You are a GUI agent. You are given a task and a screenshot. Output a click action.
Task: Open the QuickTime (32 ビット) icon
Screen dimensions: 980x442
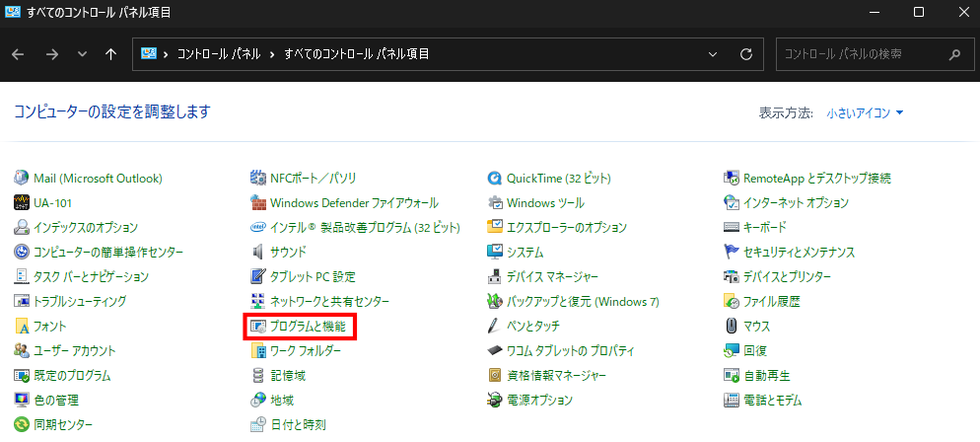(495, 179)
